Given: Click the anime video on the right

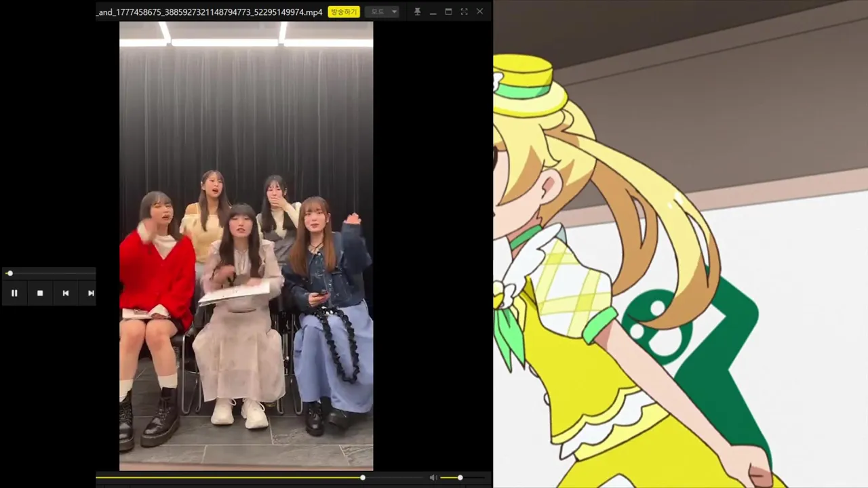Looking at the screenshot, I should click(680, 244).
